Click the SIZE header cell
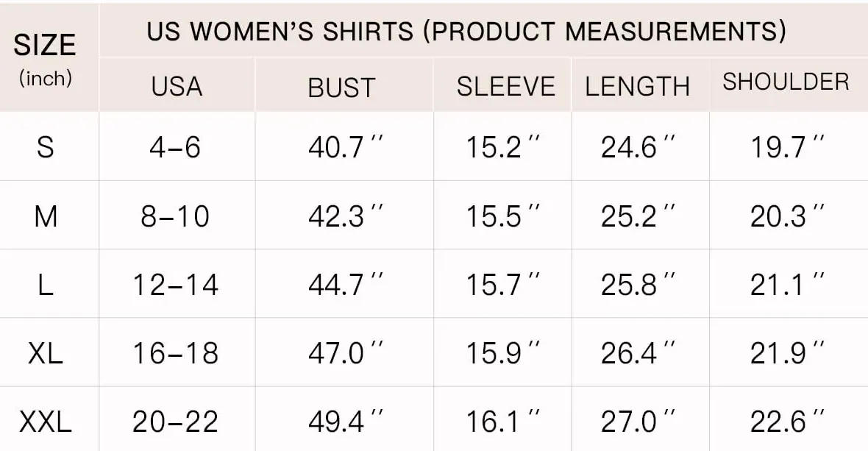The image size is (868, 451). click(x=45, y=46)
